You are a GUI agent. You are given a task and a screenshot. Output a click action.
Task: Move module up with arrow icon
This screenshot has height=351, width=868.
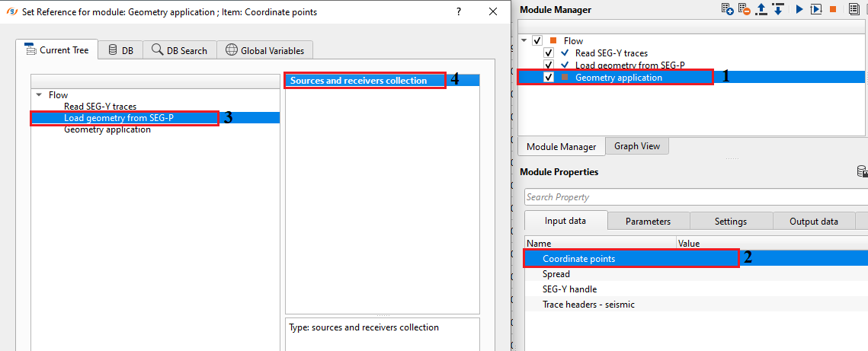point(761,9)
